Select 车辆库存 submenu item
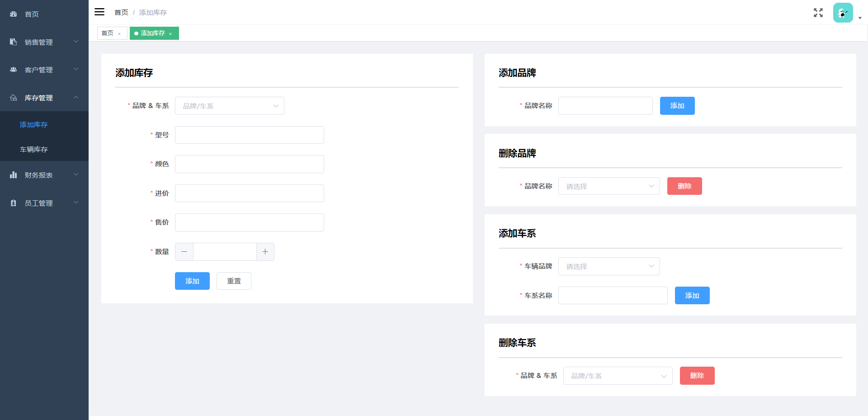 (x=44, y=149)
